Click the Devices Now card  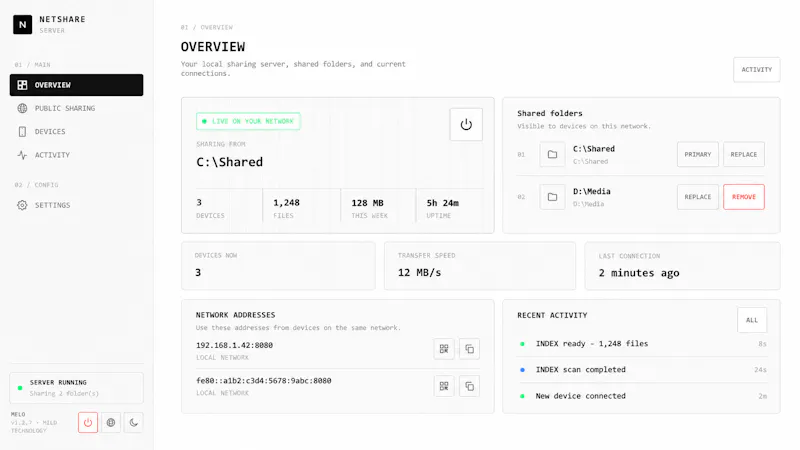click(x=278, y=266)
